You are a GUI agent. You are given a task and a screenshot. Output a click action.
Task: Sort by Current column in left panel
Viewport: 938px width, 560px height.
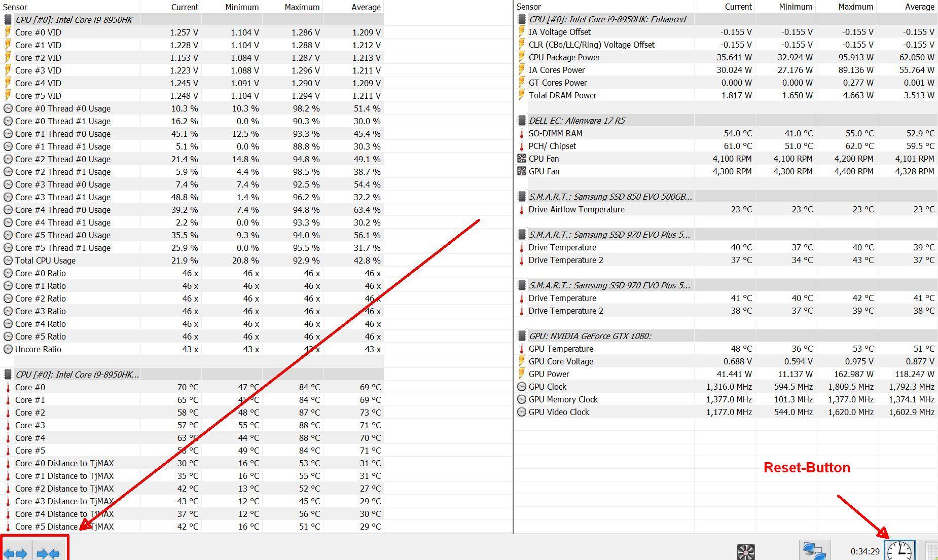tap(171, 7)
